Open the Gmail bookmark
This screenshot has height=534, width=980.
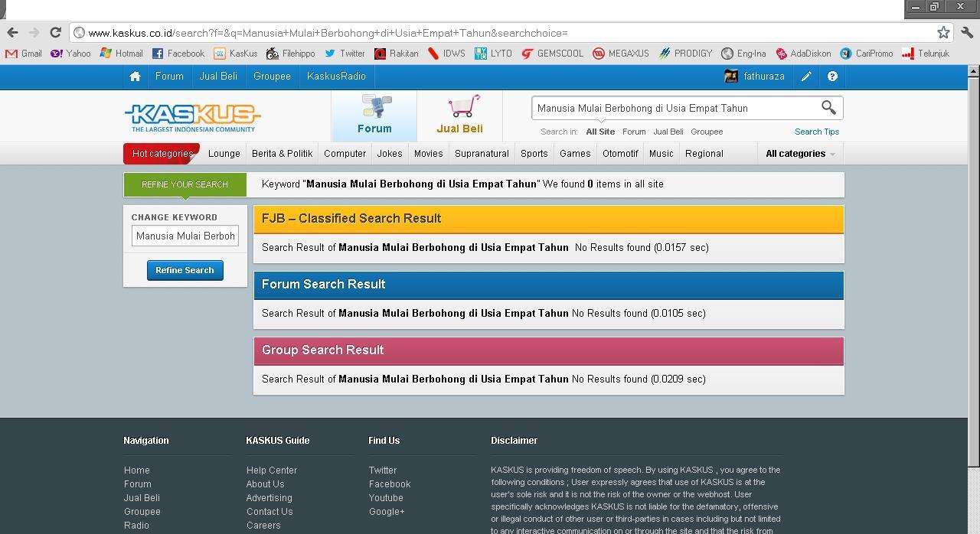(x=23, y=54)
